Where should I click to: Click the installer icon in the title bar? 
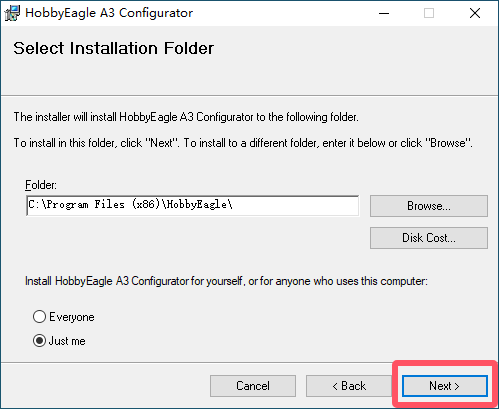pos(12,13)
